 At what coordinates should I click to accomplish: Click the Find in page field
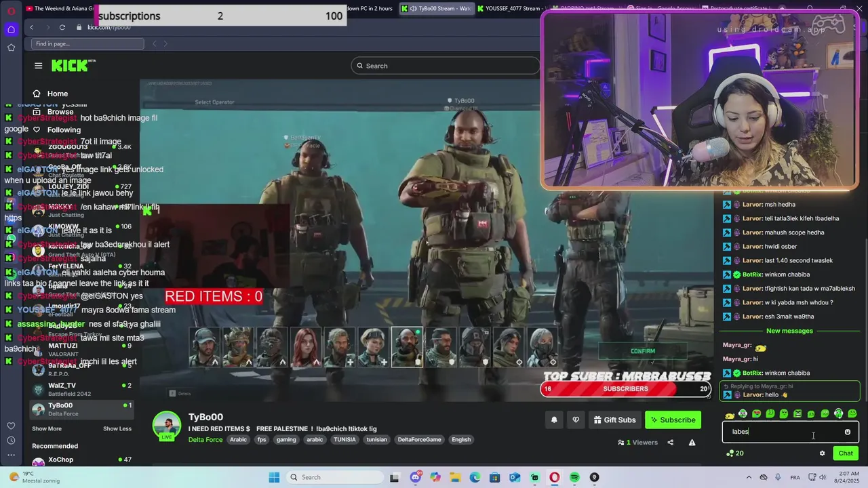point(87,44)
